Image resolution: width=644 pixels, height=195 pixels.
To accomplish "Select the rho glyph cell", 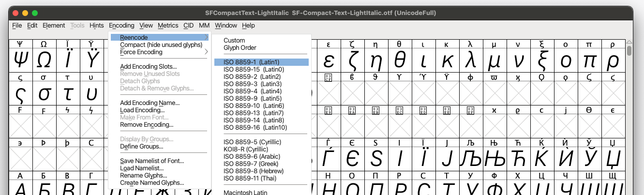I will pyautogui.click(x=613, y=60).
